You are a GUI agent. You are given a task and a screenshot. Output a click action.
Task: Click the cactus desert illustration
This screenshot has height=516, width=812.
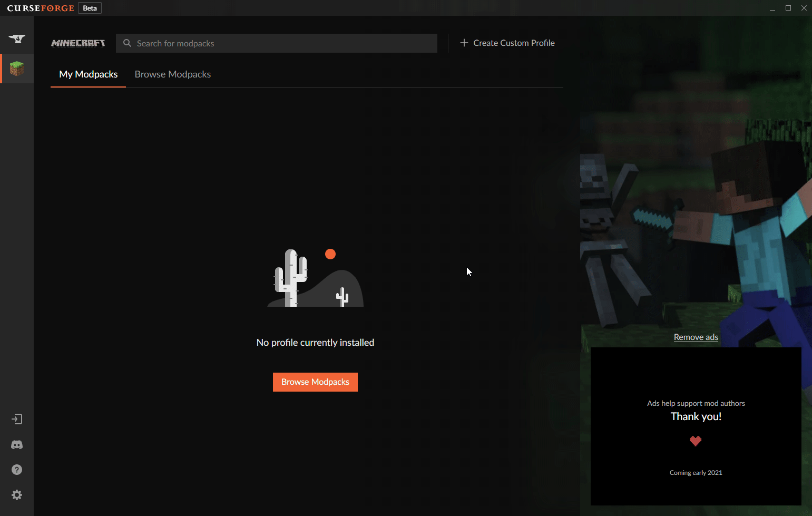pyautogui.click(x=315, y=278)
